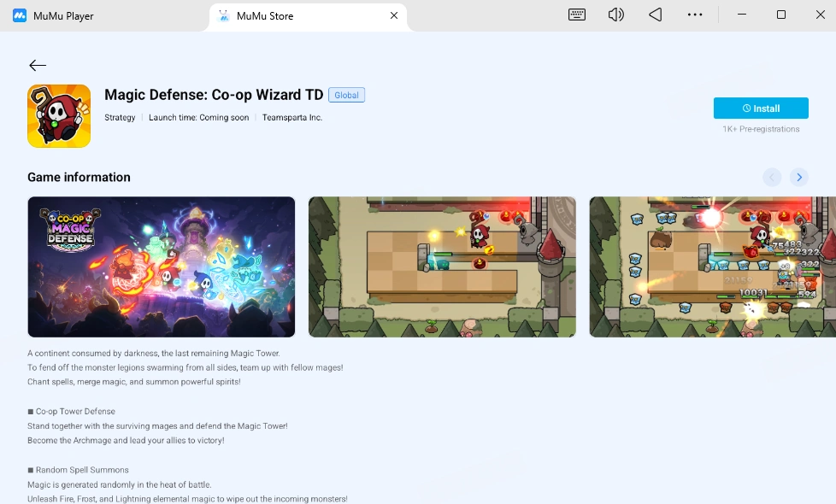
Task: Click the game title 'Magic Defense: Co-op Wizard TD'
Action: tap(214, 95)
